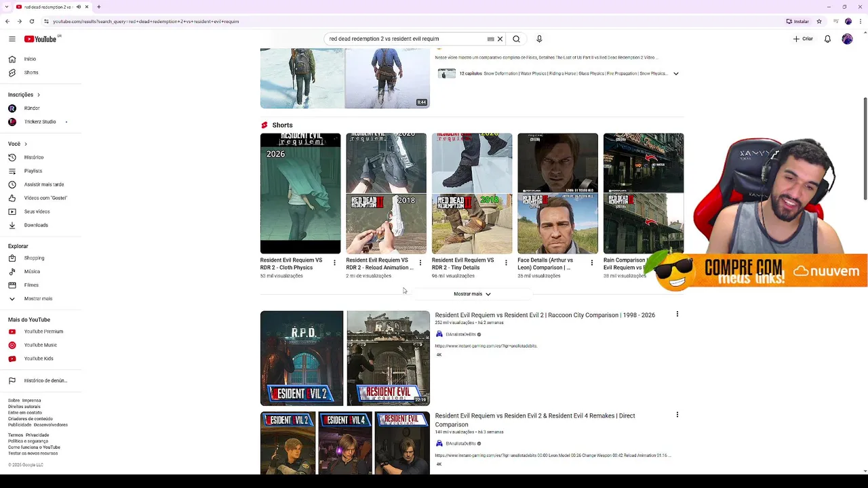The height and width of the screenshot is (488, 868).
Task: Start voice search with the microphone icon
Action: (539, 39)
